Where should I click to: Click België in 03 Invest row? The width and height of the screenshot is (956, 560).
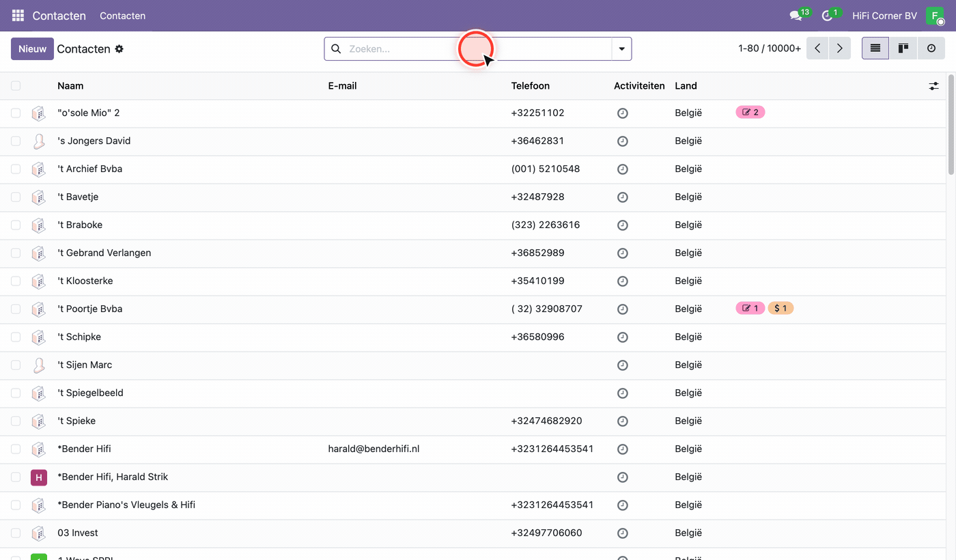point(688,533)
